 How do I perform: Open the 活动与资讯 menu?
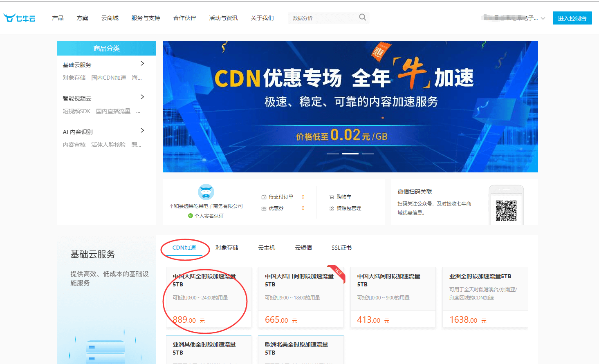pos(223,18)
